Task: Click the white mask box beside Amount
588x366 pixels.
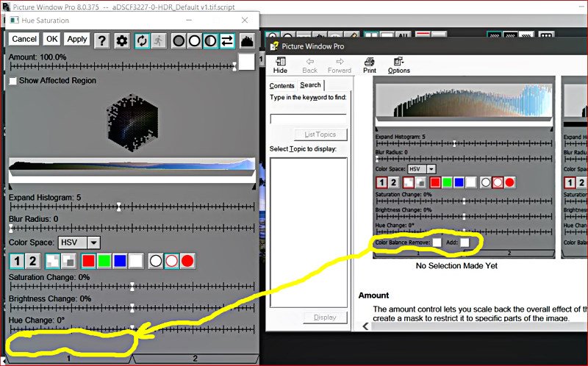Action: click(247, 62)
